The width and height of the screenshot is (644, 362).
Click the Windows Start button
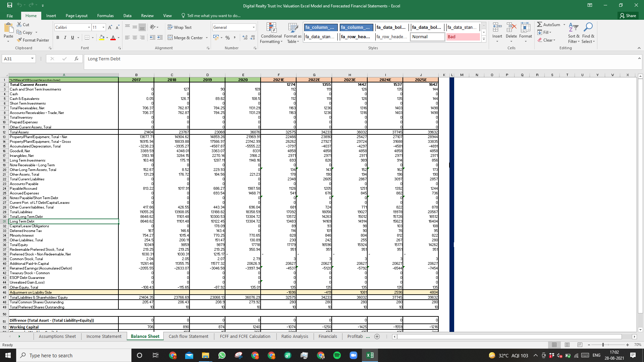[x=8, y=355]
